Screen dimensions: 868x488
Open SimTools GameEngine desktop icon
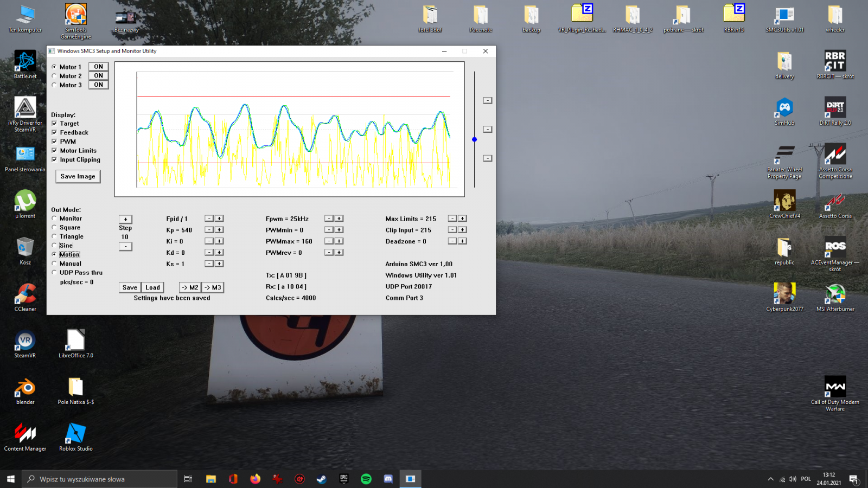[x=76, y=16]
